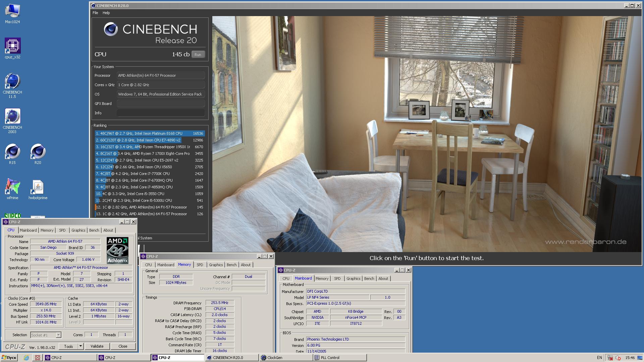
Task: Click the red quick launch icon next to IE
Action: (38, 358)
